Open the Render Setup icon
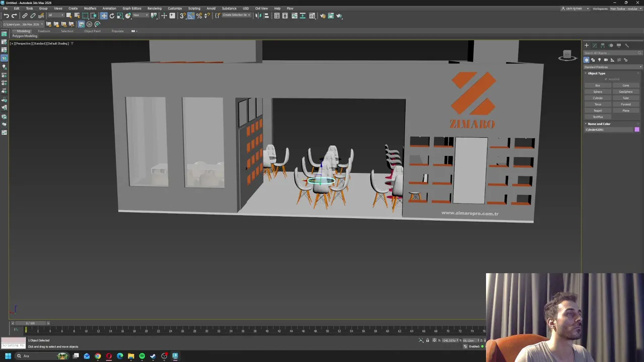 (x=323, y=16)
